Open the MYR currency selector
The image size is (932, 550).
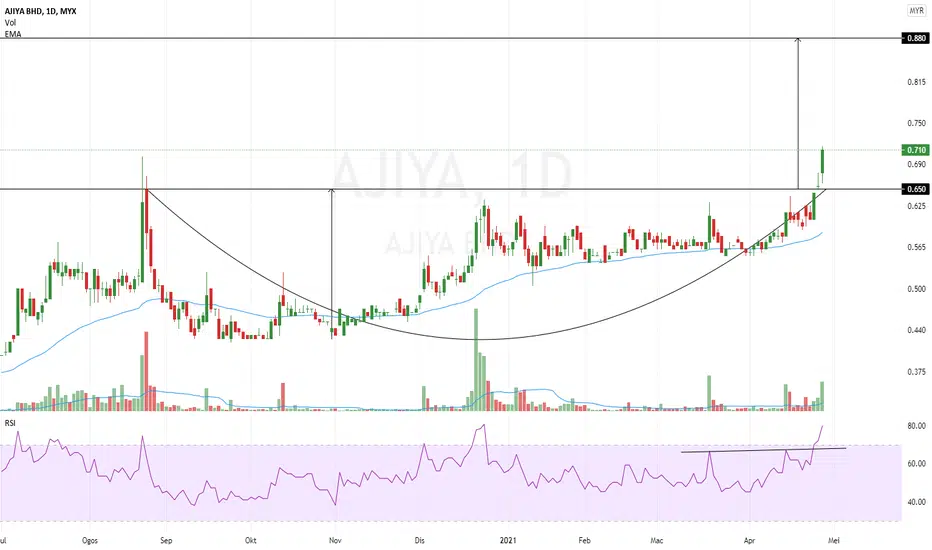click(916, 11)
